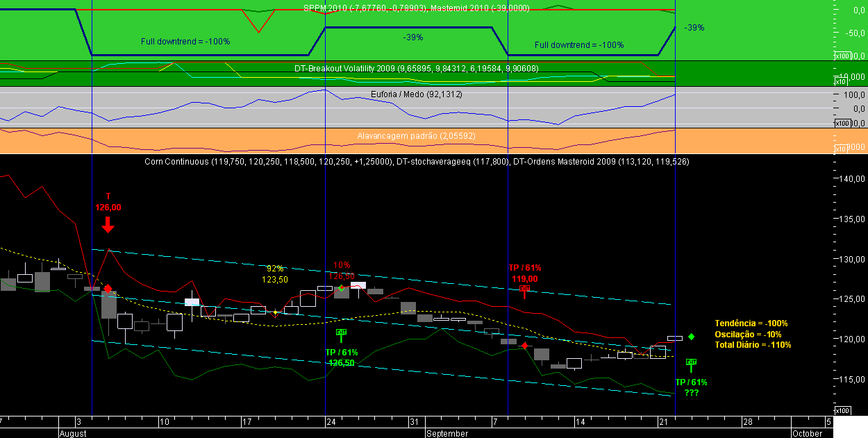Viewport: 868px width, 438px height.
Task: Select the Corn Continuous chart title
Action: pyautogui.click(x=417, y=161)
